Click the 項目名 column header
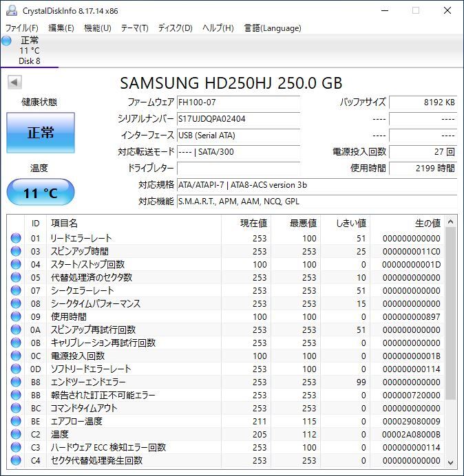This screenshot has width=464, height=476. pyautogui.click(x=134, y=224)
